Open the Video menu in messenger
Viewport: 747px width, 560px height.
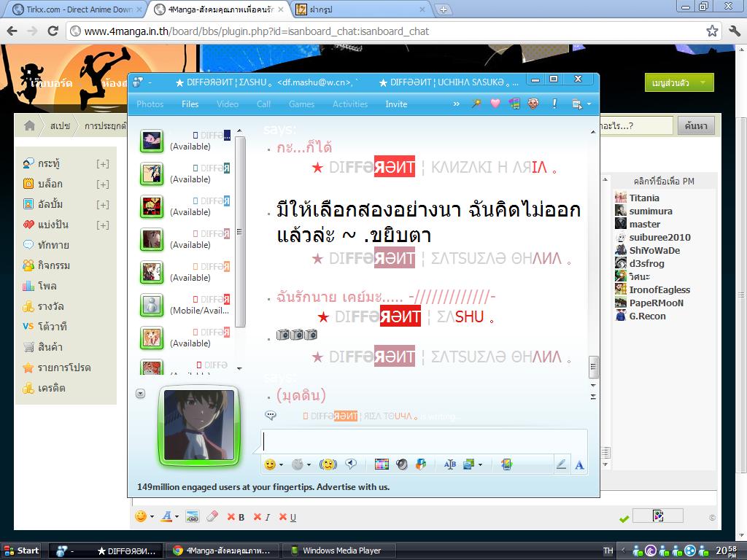coord(228,104)
